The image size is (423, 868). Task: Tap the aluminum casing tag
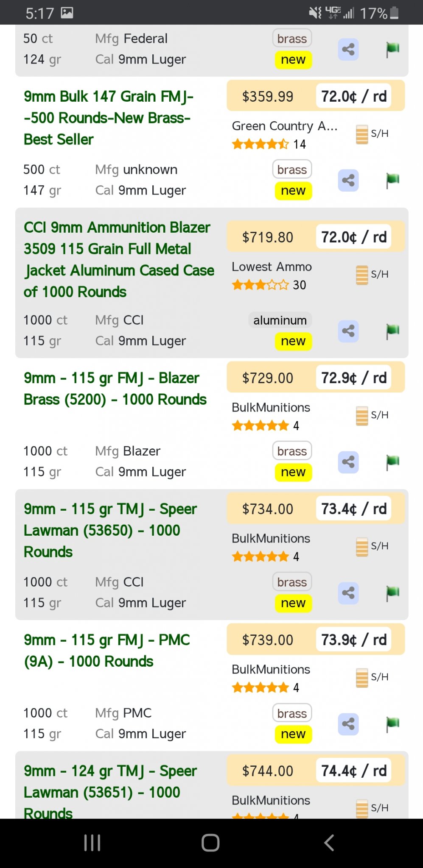pyautogui.click(x=280, y=320)
